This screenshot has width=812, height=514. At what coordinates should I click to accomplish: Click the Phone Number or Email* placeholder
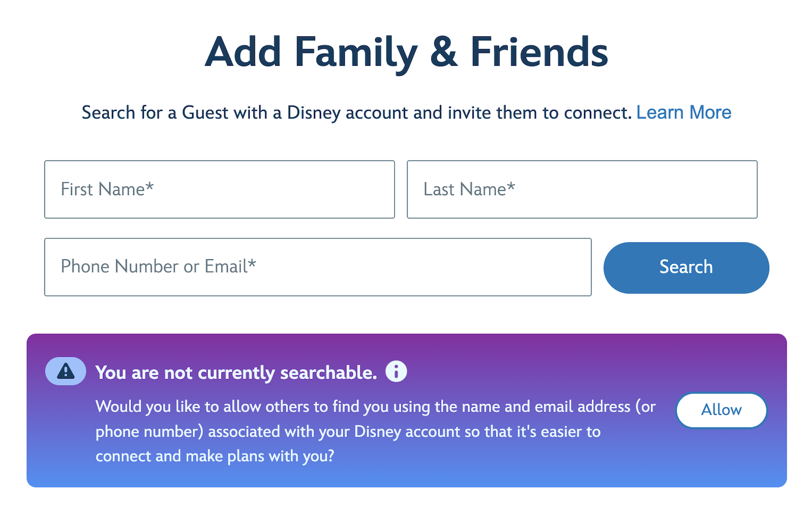(158, 266)
